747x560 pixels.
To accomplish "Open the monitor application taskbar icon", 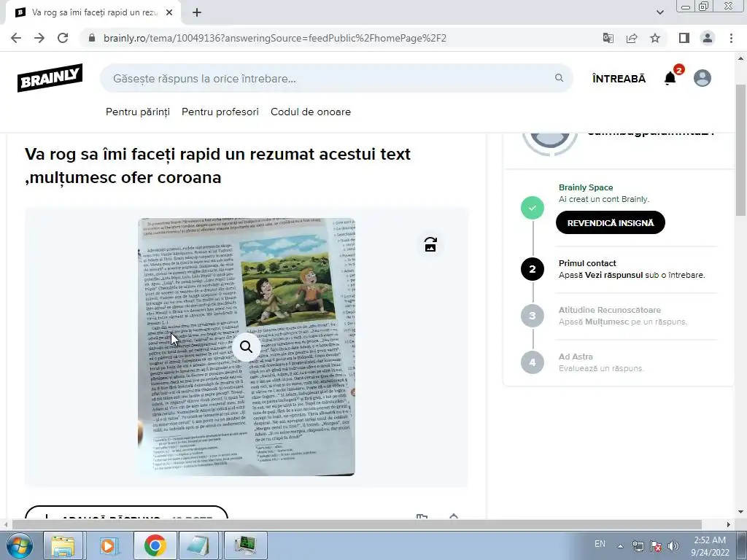I will coord(245,545).
